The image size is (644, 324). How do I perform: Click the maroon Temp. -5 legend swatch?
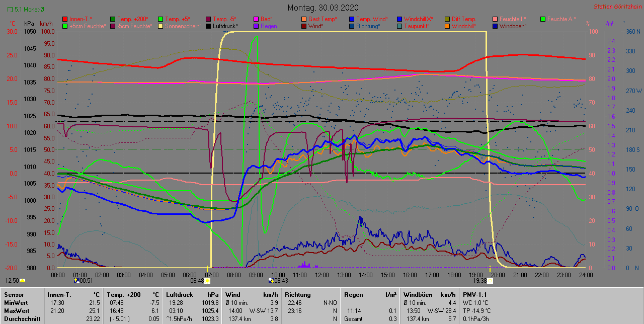pyautogui.click(x=209, y=19)
